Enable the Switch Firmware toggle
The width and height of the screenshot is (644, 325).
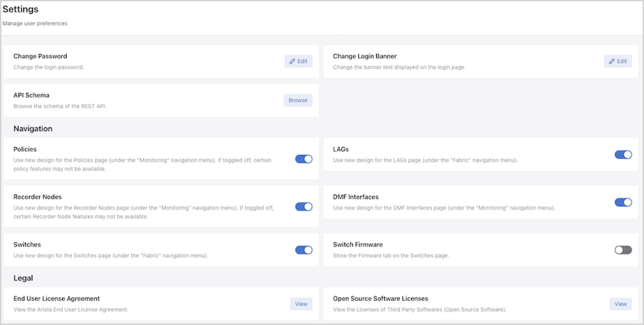coord(623,250)
